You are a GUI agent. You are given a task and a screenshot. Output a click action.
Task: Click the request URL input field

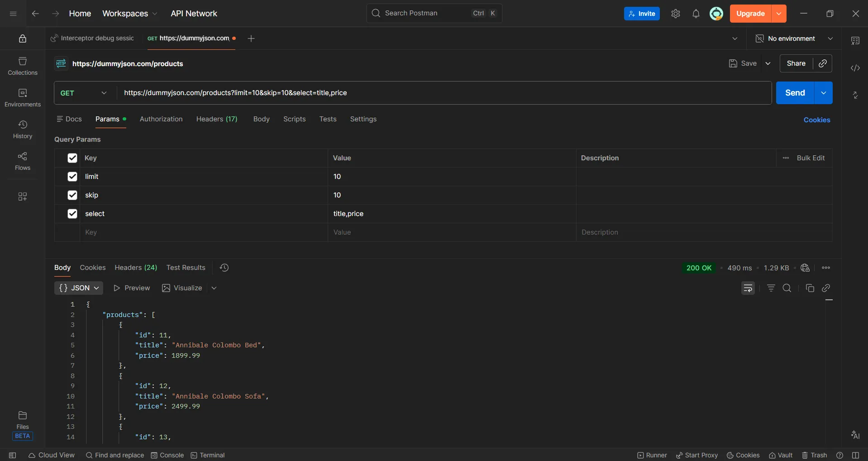pos(444,93)
